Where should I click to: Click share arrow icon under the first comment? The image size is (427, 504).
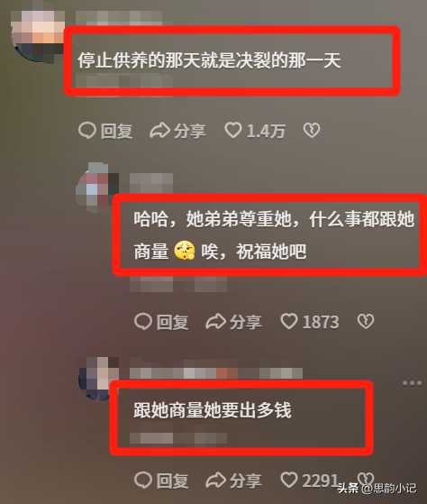coord(159,131)
